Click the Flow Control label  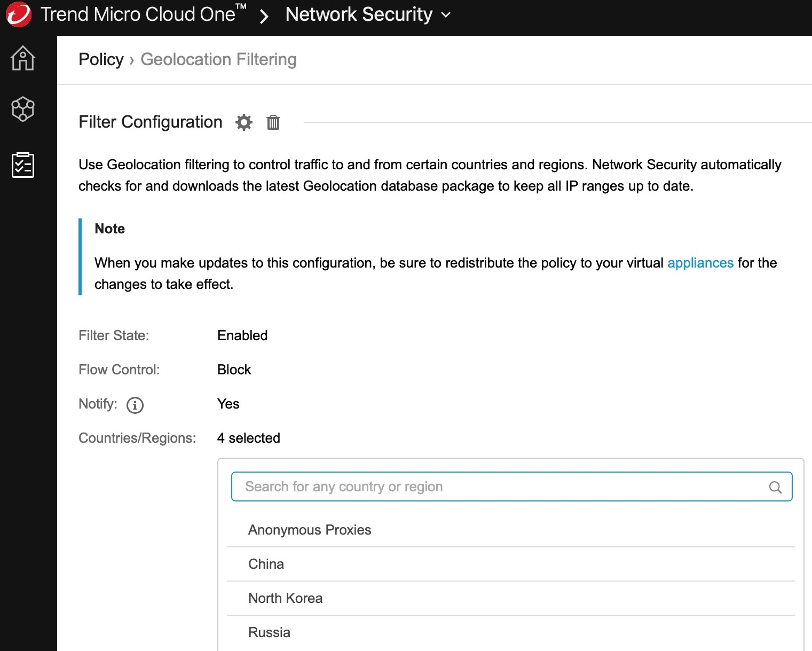point(119,370)
